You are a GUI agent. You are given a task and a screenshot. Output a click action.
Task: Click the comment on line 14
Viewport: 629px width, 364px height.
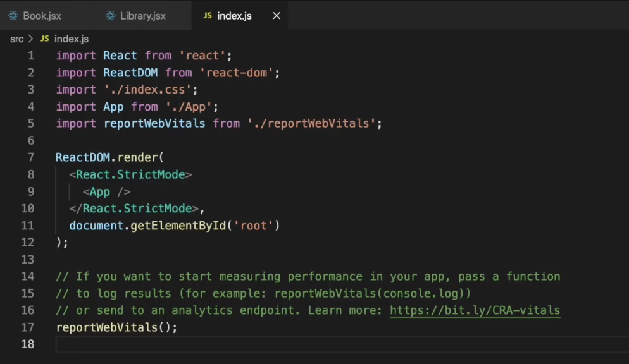pos(308,277)
